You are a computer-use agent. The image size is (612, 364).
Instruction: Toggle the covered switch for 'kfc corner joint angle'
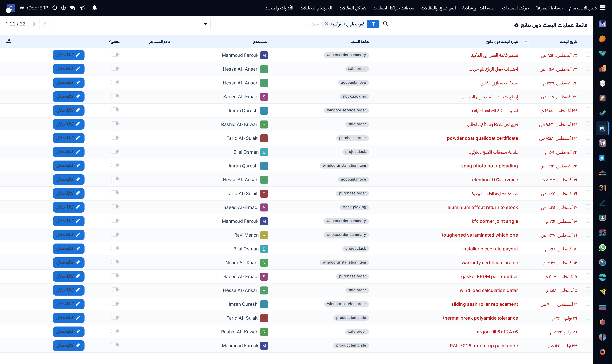coord(115,221)
